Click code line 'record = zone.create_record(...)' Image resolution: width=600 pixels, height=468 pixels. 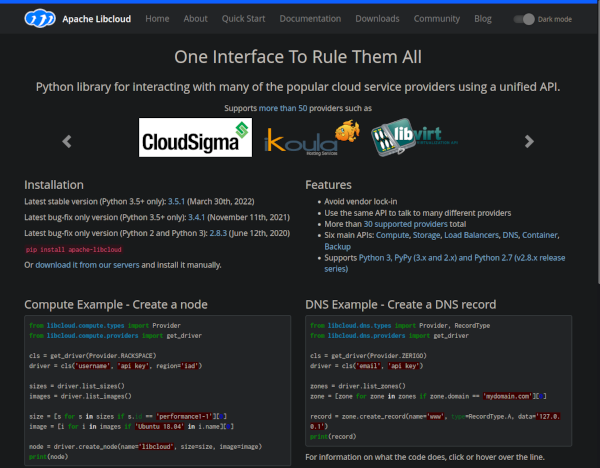pos(435,421)
